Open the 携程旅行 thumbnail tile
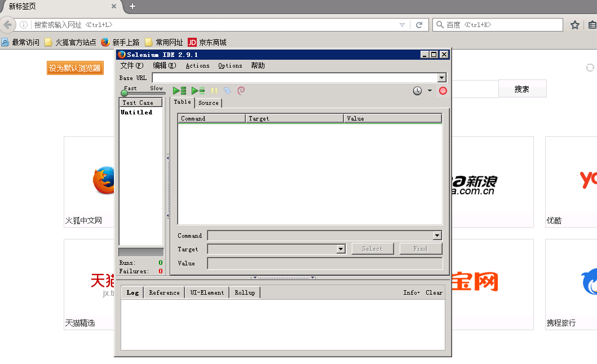The height and width of the screenshot is (364, 597). pos(571,285)
